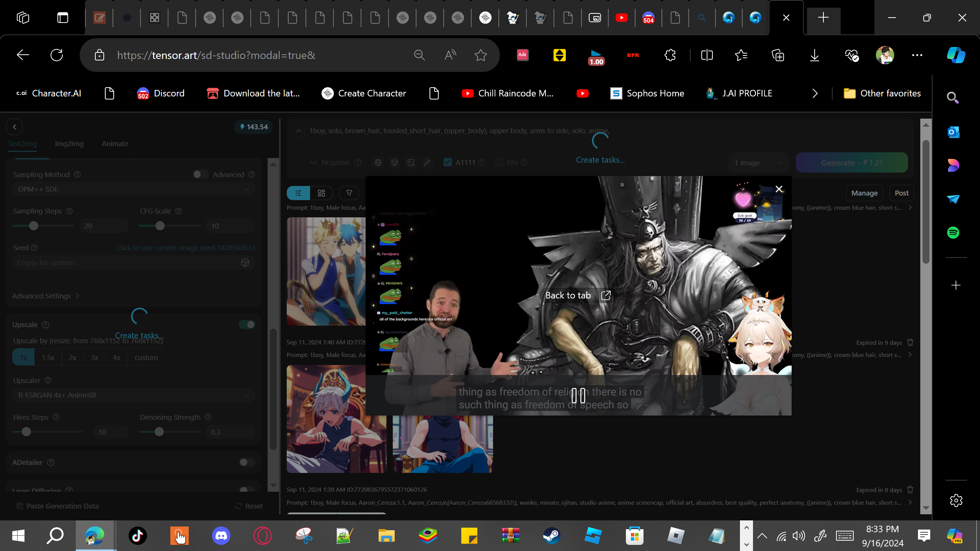Show more bookmarks with the favorites bar chevron
Image resolution: width=980 pixels, height=551 pixels.
(x=815, y=93)
